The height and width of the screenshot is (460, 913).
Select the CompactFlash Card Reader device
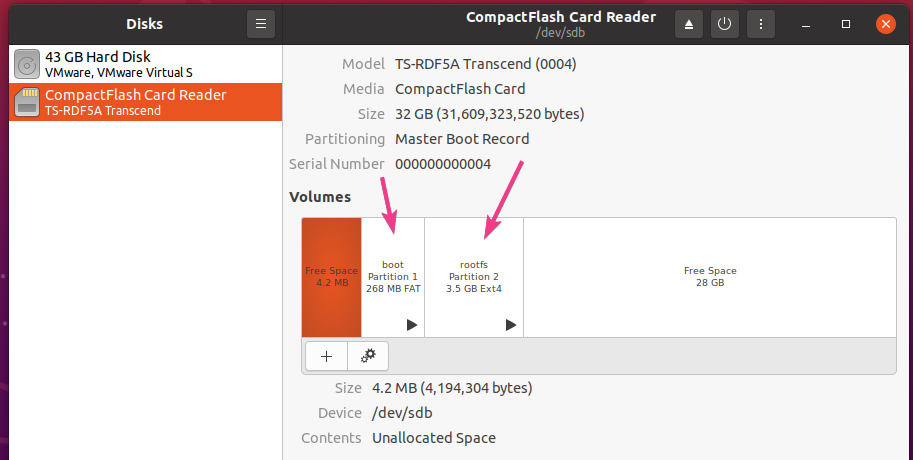tap(136, 102)
